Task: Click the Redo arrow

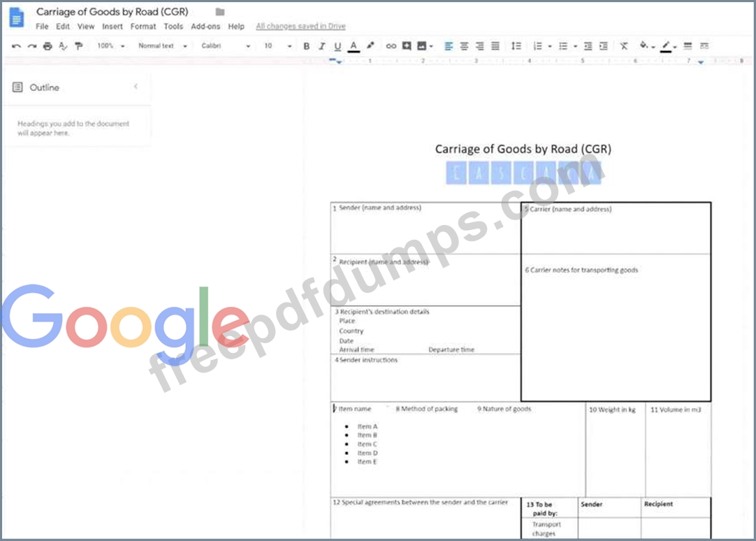Action: point(32,46)
